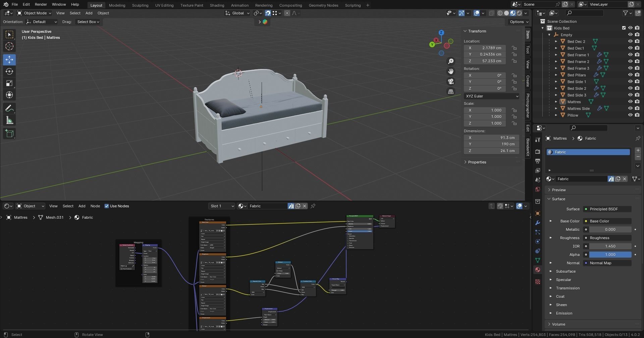Open the Output properties tab icon
The width and height of the screenshot is (644, 338).
538,161
